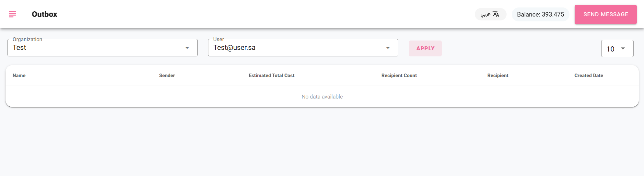This screenshot has width=644, height=176.
Task: Sort by the Sender column header
Action: 167,76
